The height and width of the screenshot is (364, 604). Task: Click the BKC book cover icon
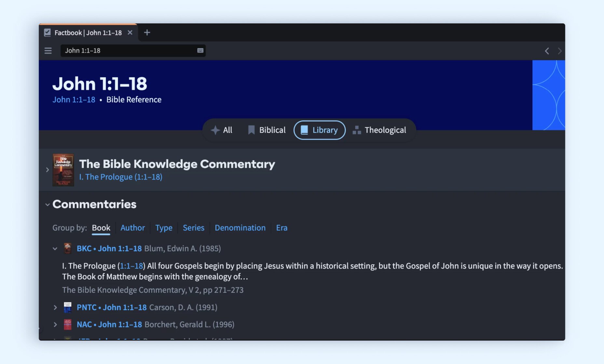pyautogui.click(x=68, y=248)
